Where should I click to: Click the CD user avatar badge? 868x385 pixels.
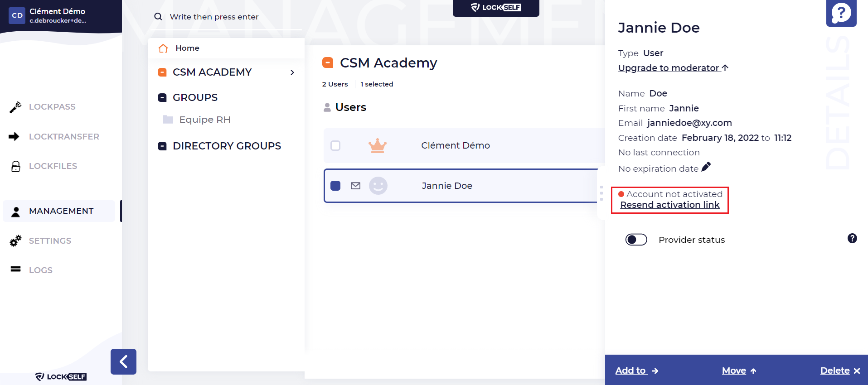(x=17, y=15)
